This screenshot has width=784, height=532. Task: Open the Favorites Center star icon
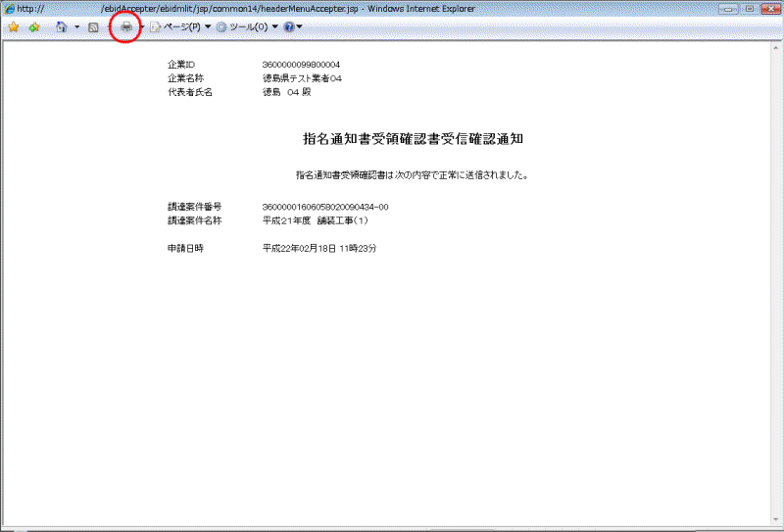pos(14,26)
